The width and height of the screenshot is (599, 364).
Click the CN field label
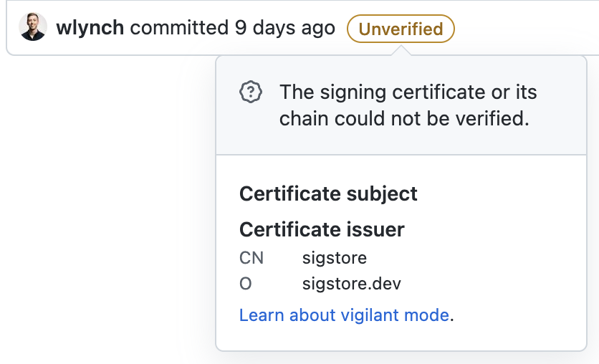(x=251, y=258)
